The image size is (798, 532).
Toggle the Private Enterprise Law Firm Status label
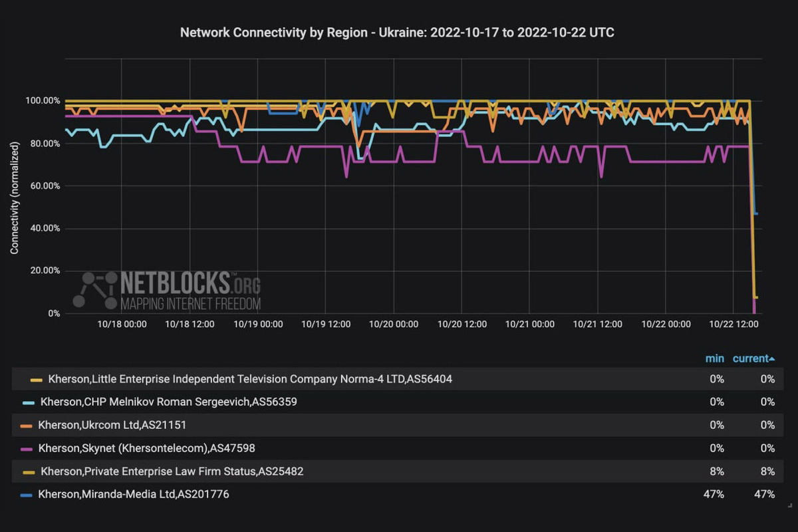[173, 472]
